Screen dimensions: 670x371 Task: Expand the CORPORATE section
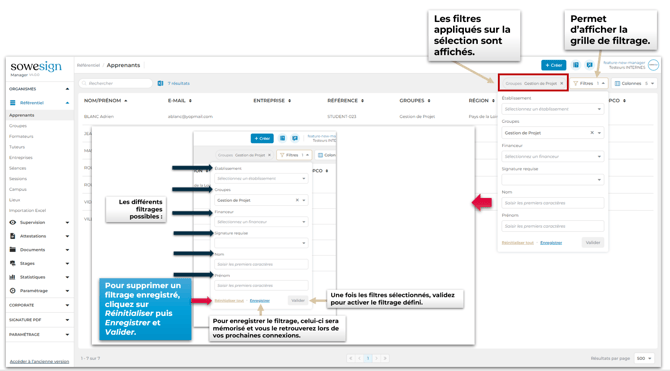tap(67, 305)
